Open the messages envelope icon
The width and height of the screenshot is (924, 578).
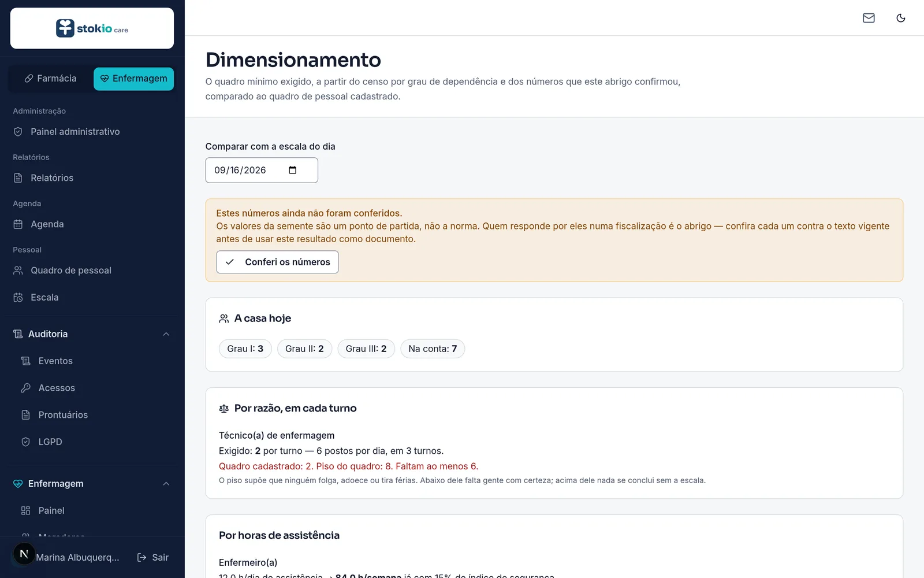[x=869, y=18]
